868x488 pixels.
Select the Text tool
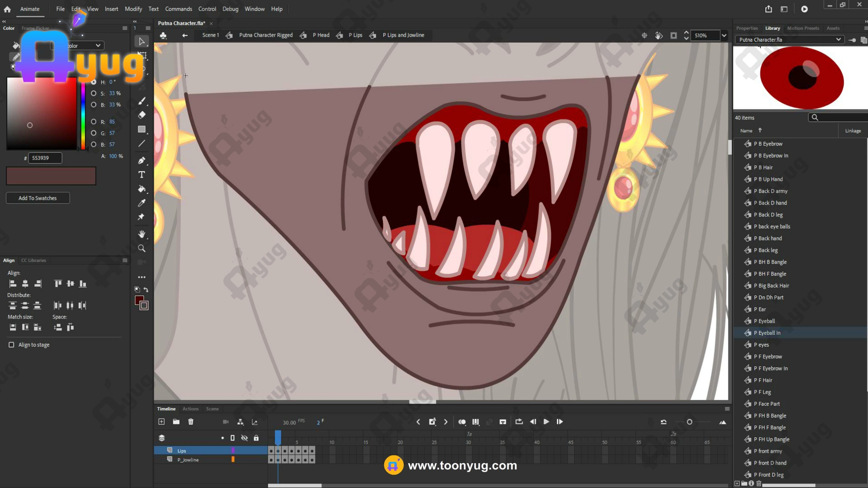(142, 175)
